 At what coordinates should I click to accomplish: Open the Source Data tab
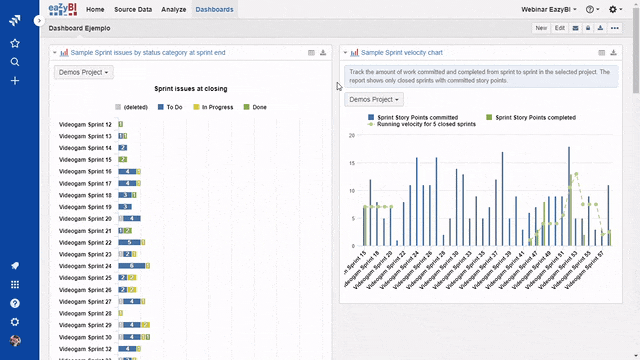[x=133, y=9]
